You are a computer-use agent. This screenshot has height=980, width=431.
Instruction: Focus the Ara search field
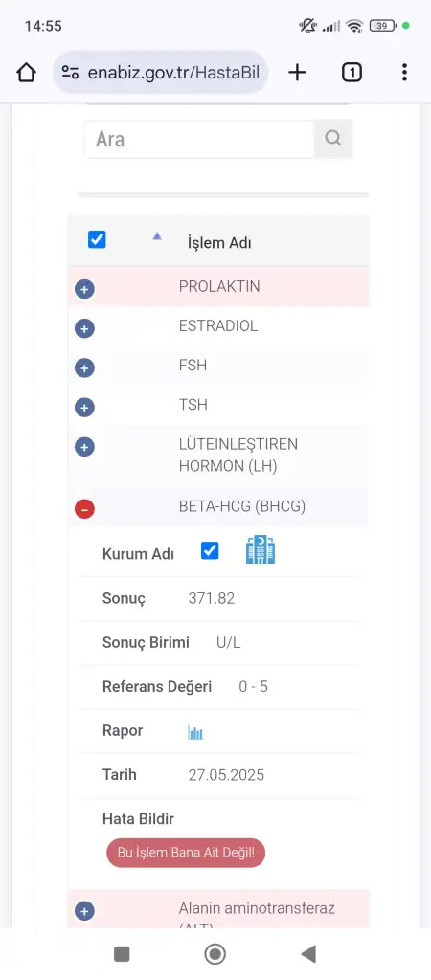tap(199, 139)
